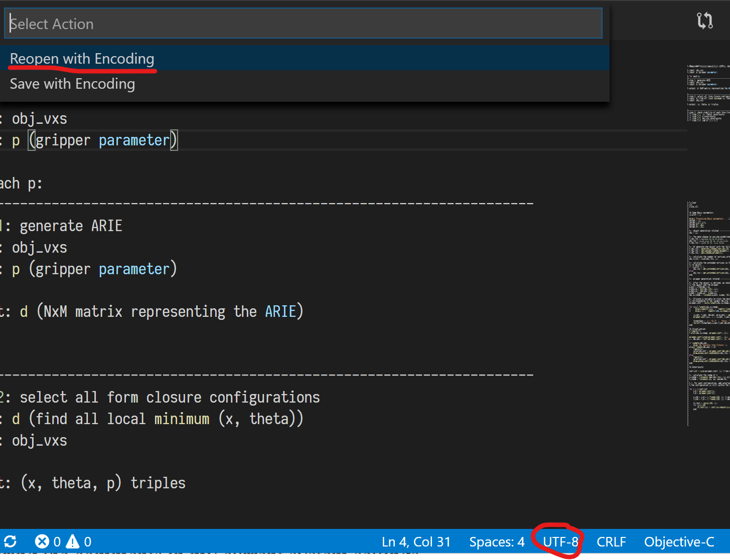This screenshot has height=560, width=730.
Task: Click the blue word 'ARIE' in the output line
Action: (281, 311)
